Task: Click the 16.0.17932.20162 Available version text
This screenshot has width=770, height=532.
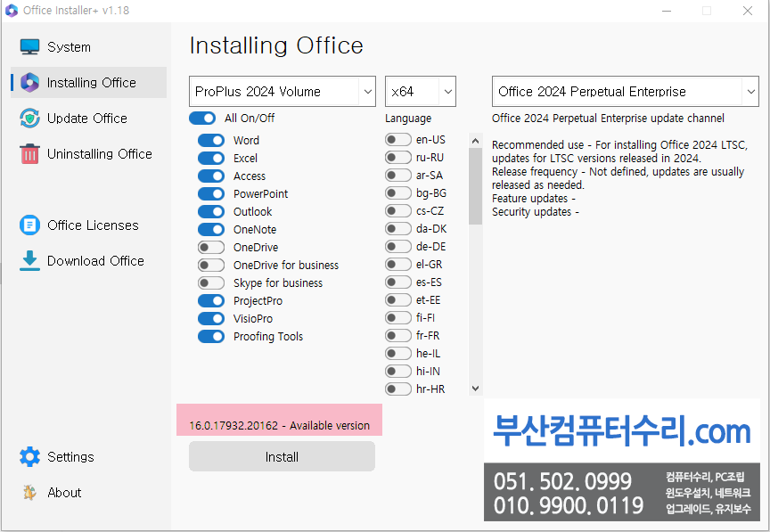Action: (280, 425)
